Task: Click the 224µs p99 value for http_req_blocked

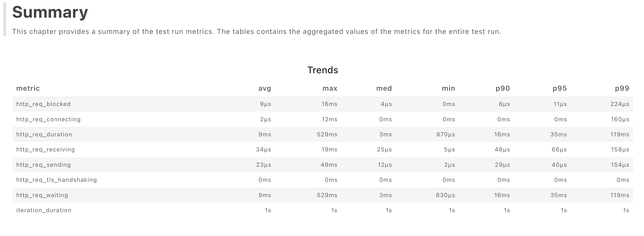Action: [x=620, y=104]
